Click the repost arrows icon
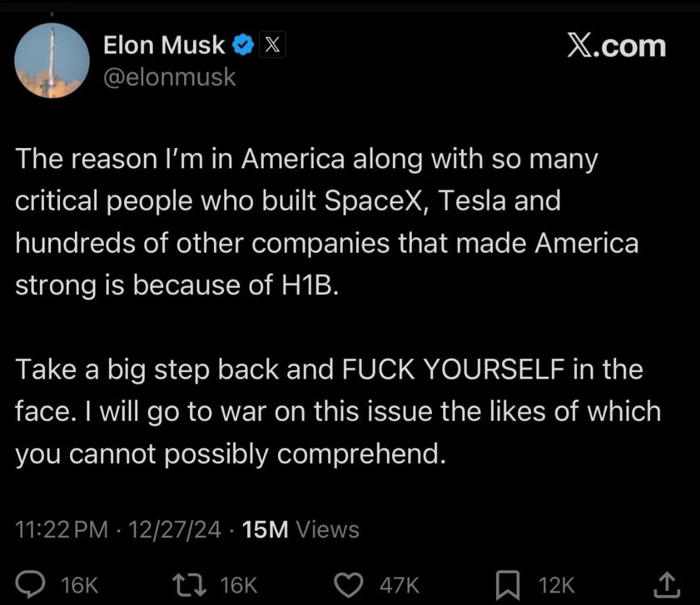 click(x=190, y=585)
